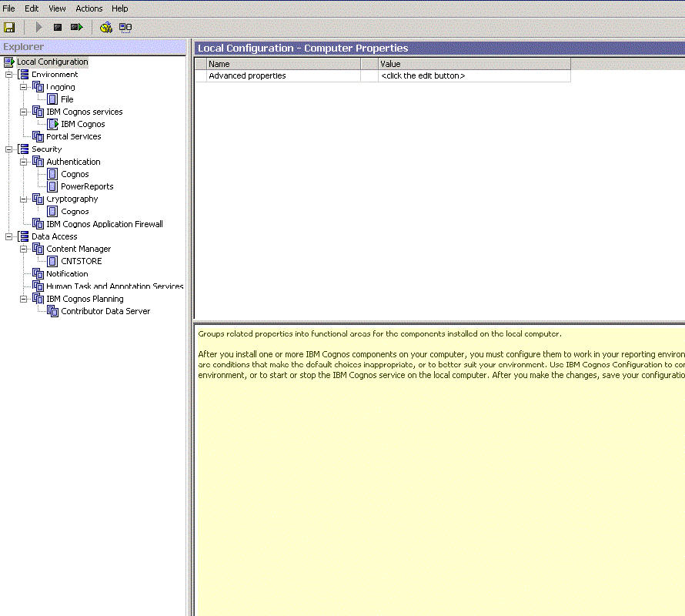Image resolution: width=685 pixels, height=616 pixels.
Task: Click the PowerReports namespace icon
Action: coord(52,186)
